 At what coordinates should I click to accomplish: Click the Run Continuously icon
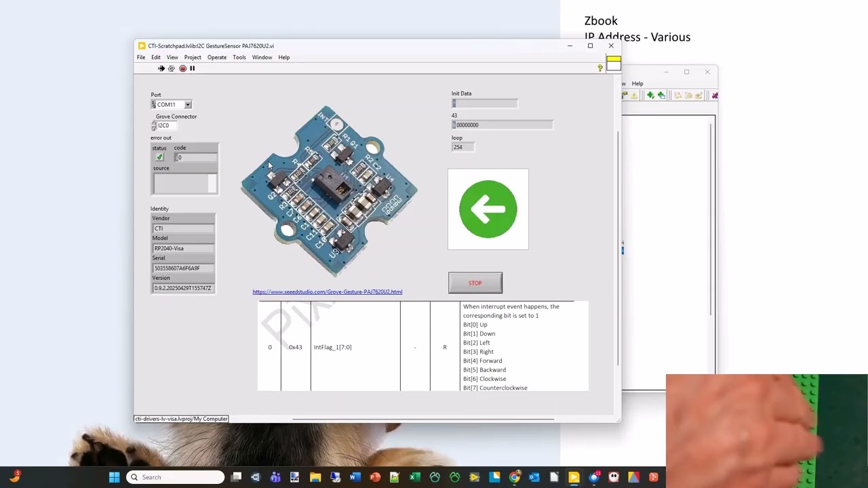tap(171, 68)
